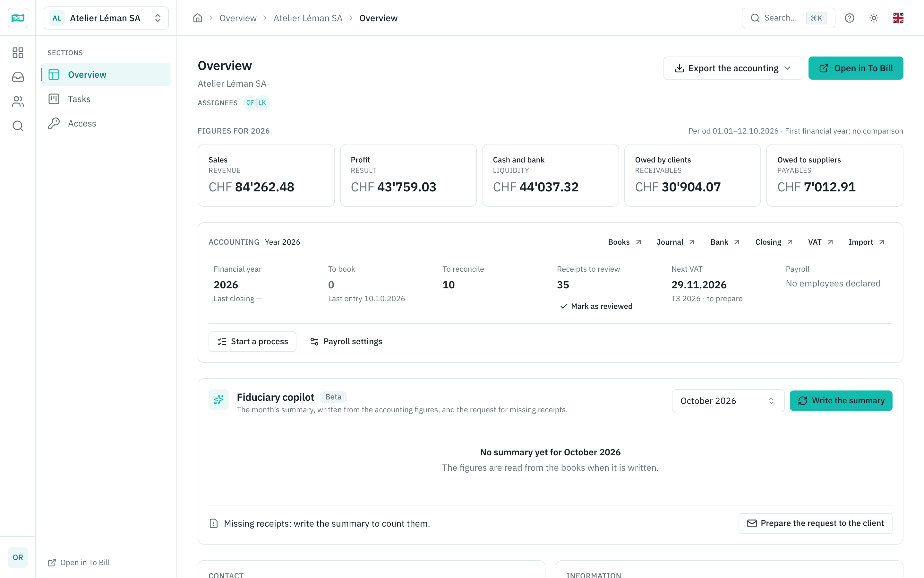Toggle the light theme sun icon
Viewport: 924px width, 578px height.
pos(874,18)
